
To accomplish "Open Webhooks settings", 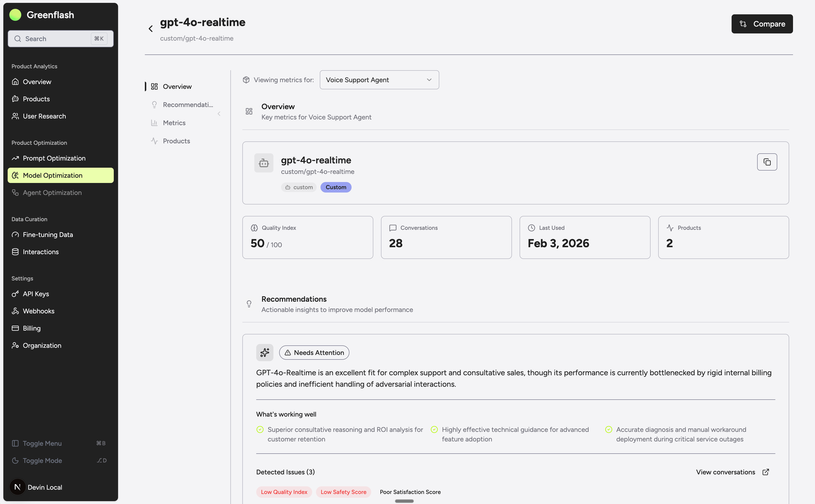I will [x=60, y=311].
